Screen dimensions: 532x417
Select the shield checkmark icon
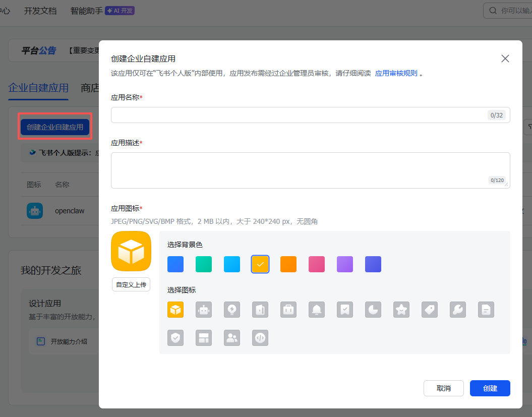175,338
